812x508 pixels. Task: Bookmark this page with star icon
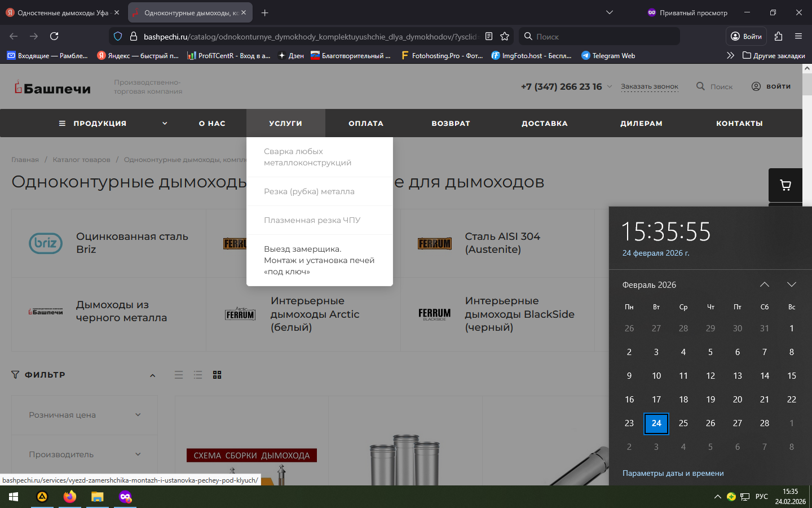coord(505,36)
